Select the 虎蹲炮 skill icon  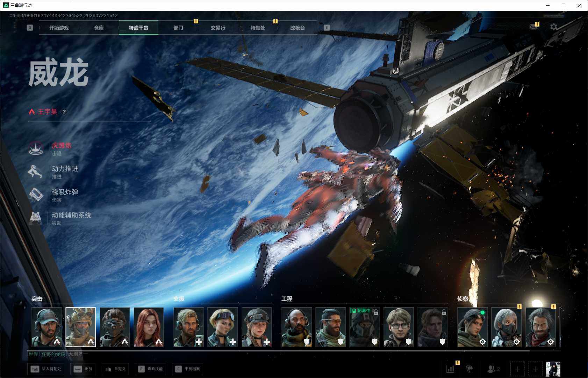(36, 148)
